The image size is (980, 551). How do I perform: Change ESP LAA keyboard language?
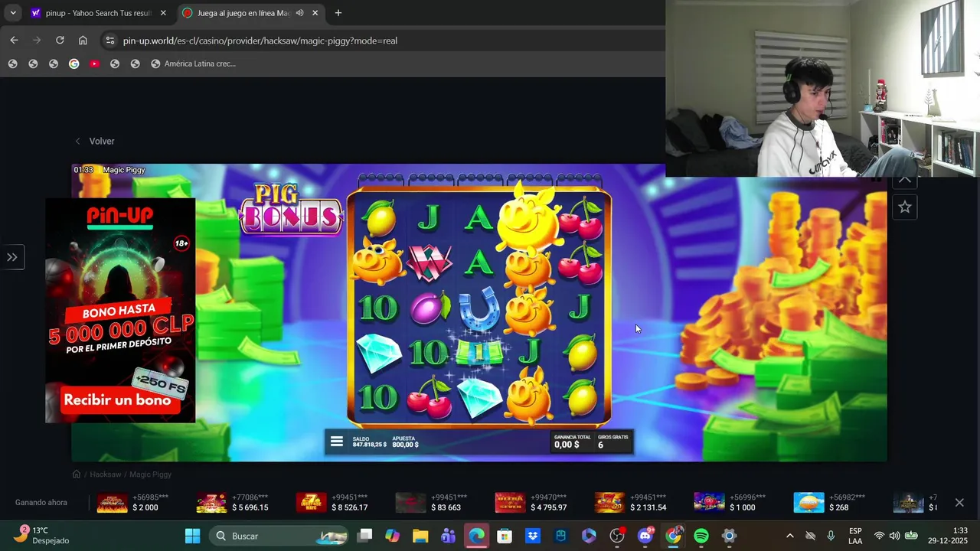coord(855,536)
